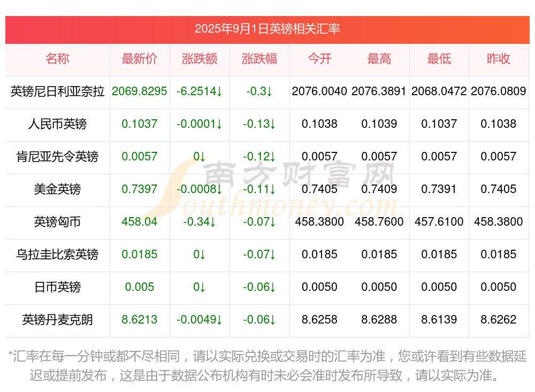Click the row name 日币英镑
Image resolution: width=535 pixels, height=392 pixels.
(57, 287)
